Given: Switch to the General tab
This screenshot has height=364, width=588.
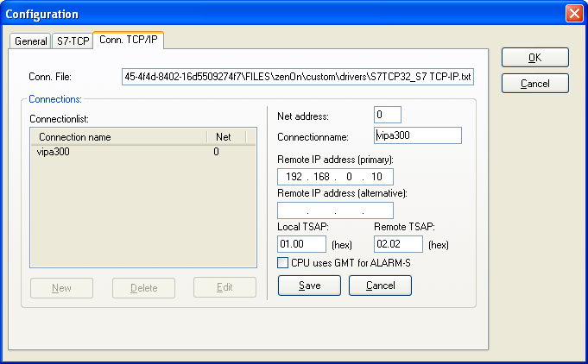Looking at the screenshot, I should [x=30, y=41].
